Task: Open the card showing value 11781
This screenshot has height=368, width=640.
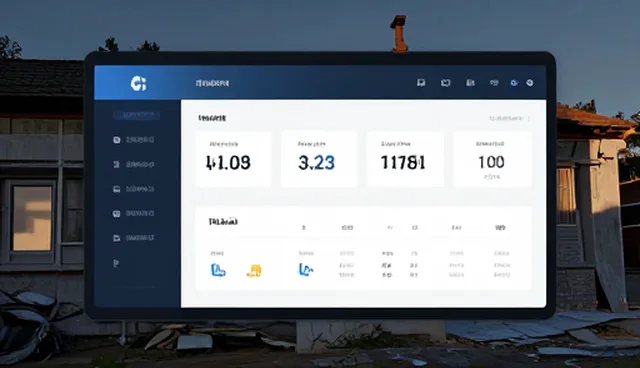Action: click(x=405, y=159)
